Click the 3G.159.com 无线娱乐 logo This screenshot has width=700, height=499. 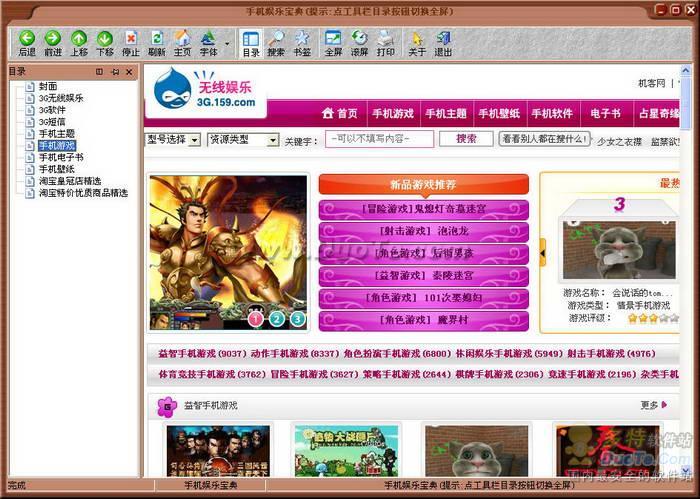[x=206, y=91]
